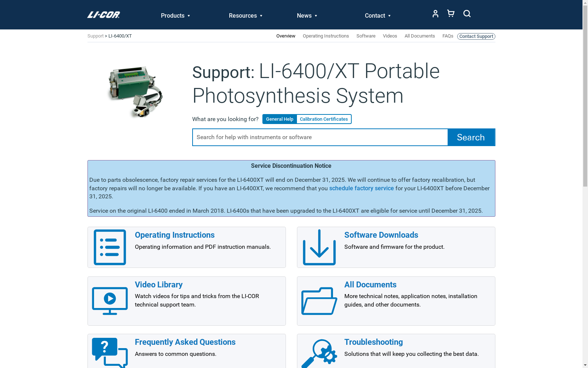This screenshot has height=368, width=588.
Task: Open the Videos tab
Action: tap(390, 36)
